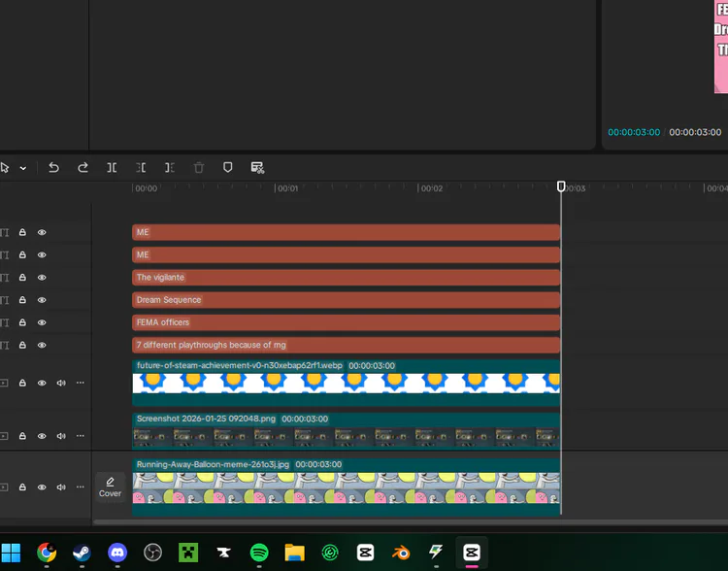This screenshot has height=571, width=728.
Task: Select the second ME text clip
Action: tap(346, 254)
